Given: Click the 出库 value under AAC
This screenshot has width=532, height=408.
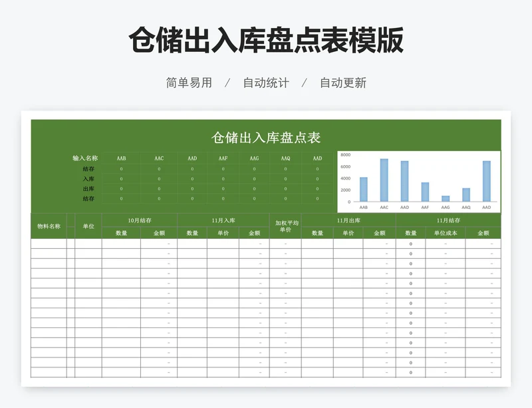Looking at the screenshot, I should point(159,188).
